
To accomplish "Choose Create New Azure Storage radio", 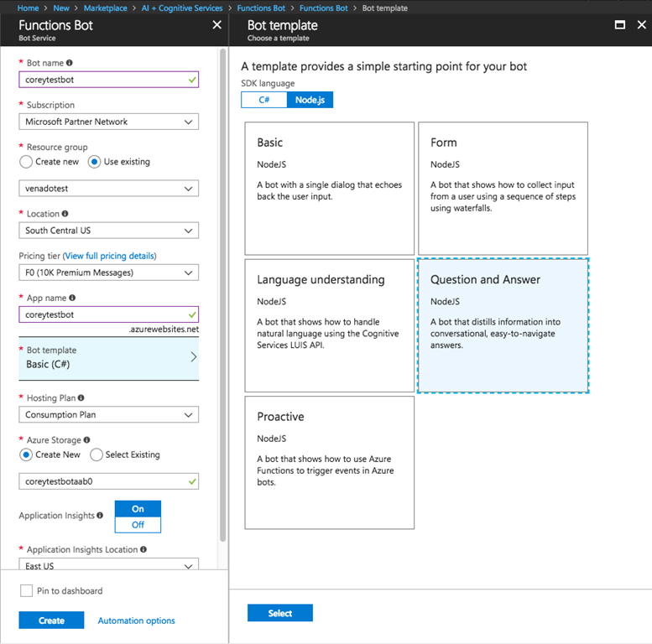I will pos(26,454).
